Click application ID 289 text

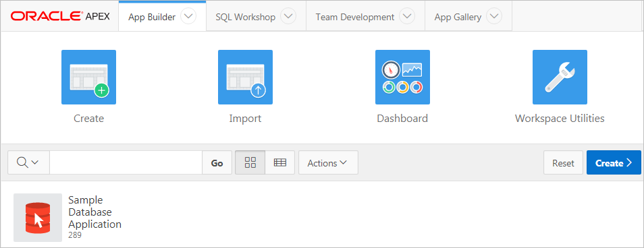75,235
